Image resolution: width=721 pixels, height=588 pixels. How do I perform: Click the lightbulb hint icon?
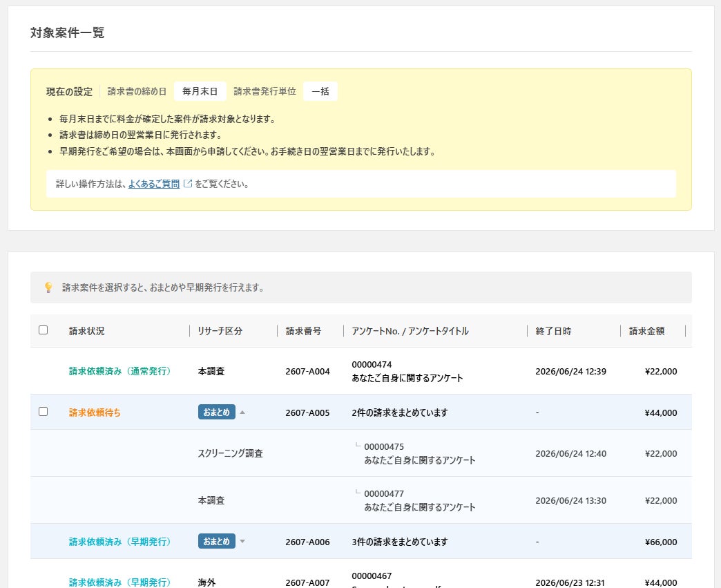point(48,287)
